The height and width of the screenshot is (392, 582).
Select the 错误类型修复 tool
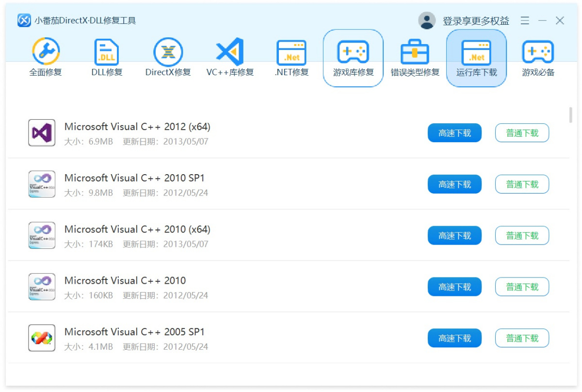click(x=415, y=58)
